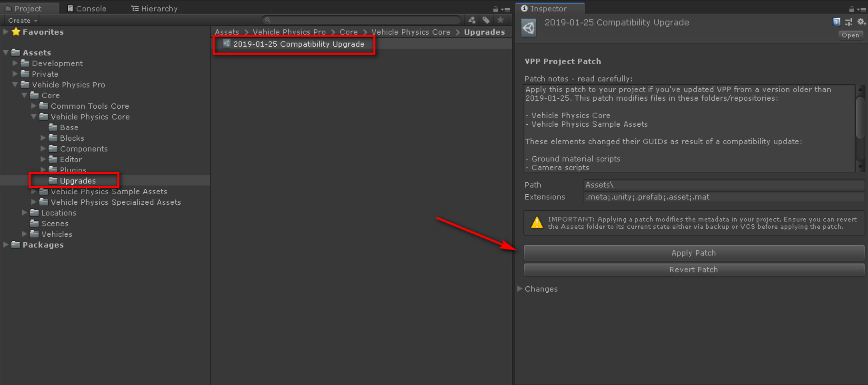Click the Revert Patch button
The image size is (868, 385).
[x=694, y=270]
